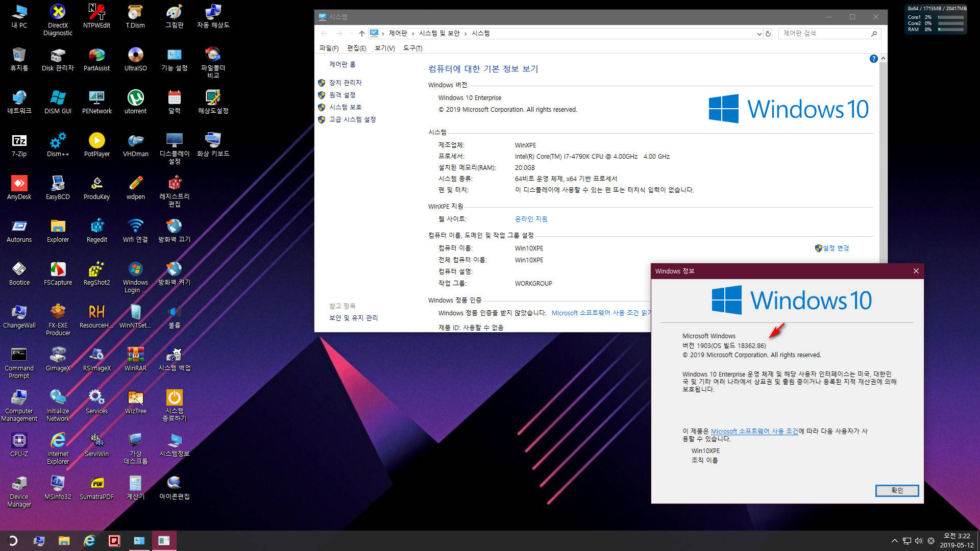Open 시스템 보호 sidebar link

345,107
